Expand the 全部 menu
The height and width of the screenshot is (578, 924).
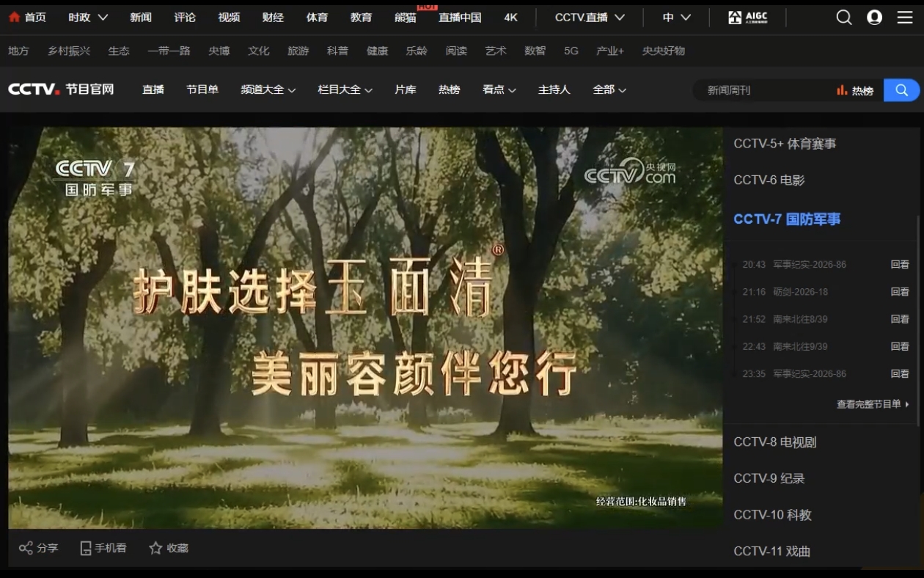[609, 89]
